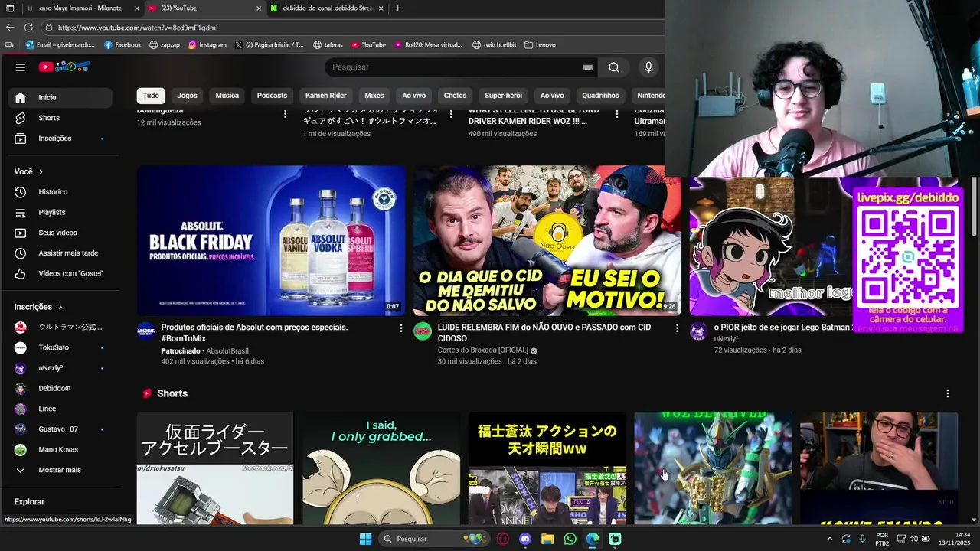Open a new browser tab with plus

397,8
